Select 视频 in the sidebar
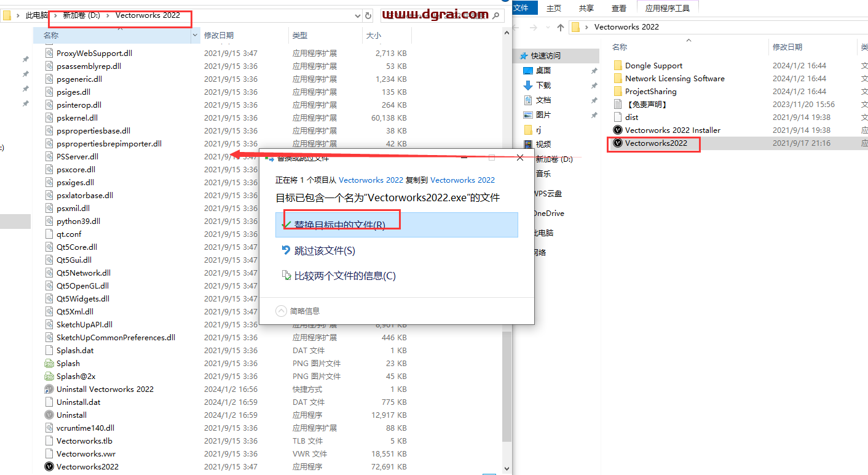The width and height of the screenshot is (868, 475). (543, 144)
